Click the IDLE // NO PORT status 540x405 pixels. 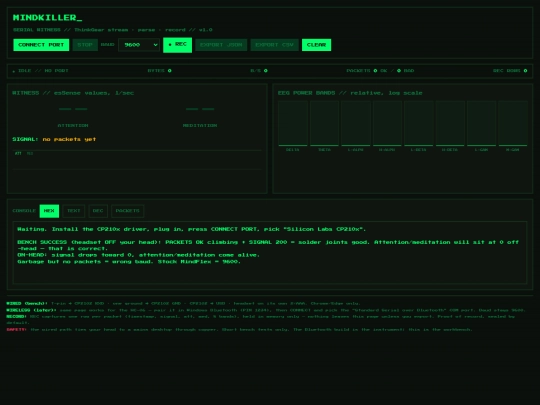point(40,71)
